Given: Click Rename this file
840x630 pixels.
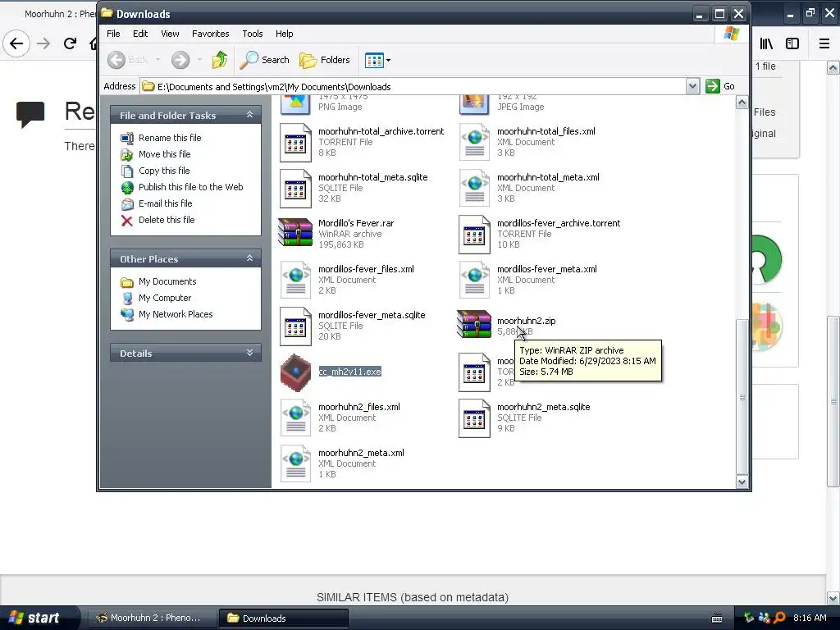Looking at the screenshot, I should coord(170,138).
